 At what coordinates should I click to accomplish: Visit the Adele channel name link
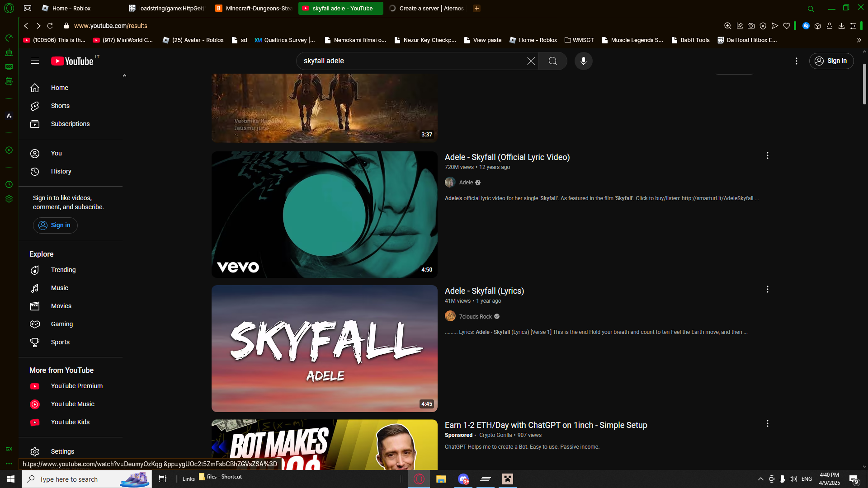[x=466, y=183]
